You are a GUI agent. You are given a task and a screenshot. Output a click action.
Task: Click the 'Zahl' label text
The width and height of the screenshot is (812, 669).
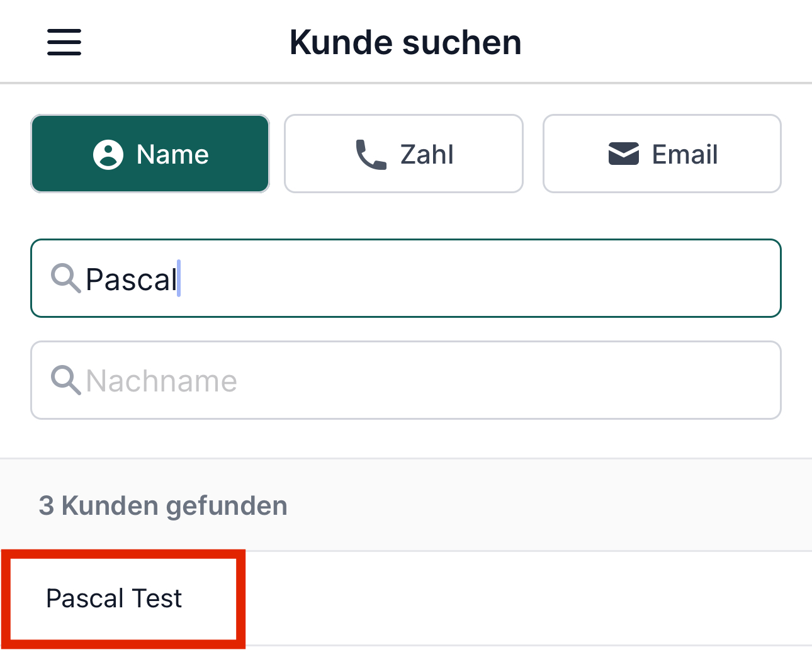coord(427,154)
